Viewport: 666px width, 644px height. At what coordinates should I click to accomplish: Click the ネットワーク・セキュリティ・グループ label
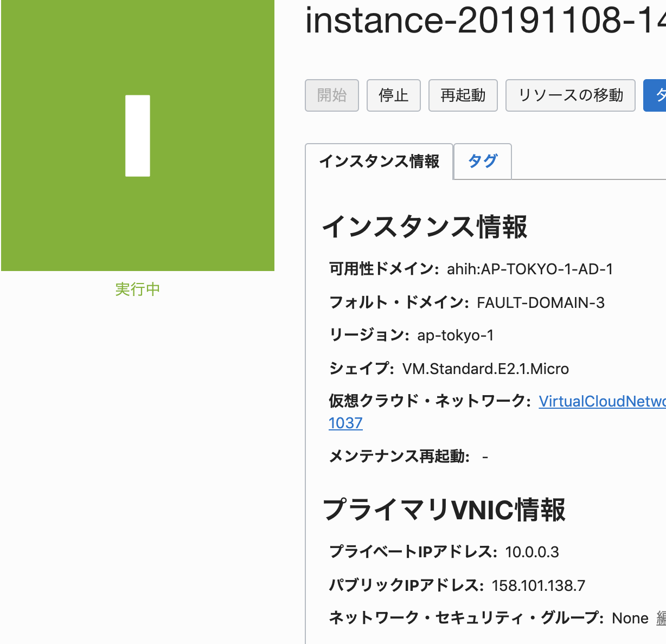[x=466, y=618]
